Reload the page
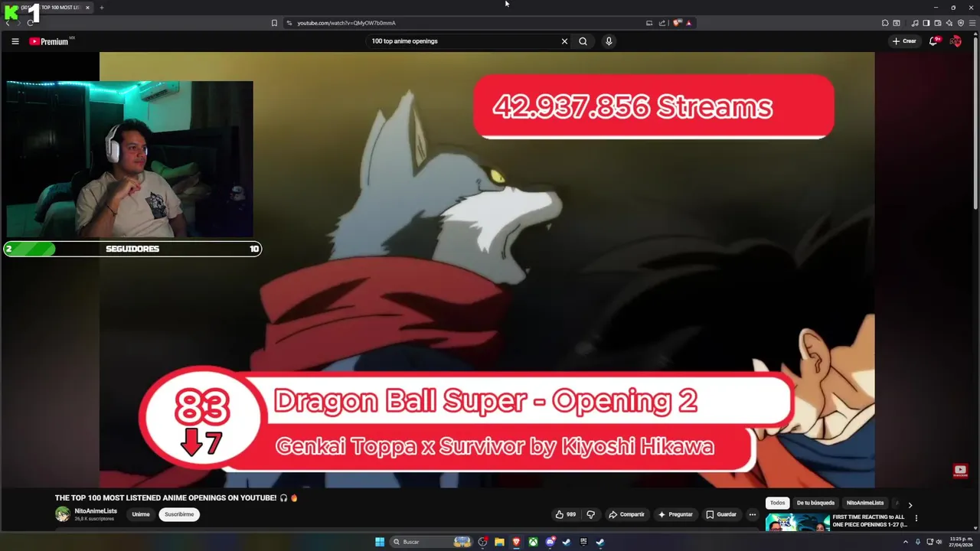The image size is (980, 551). [x=30, y=23]
